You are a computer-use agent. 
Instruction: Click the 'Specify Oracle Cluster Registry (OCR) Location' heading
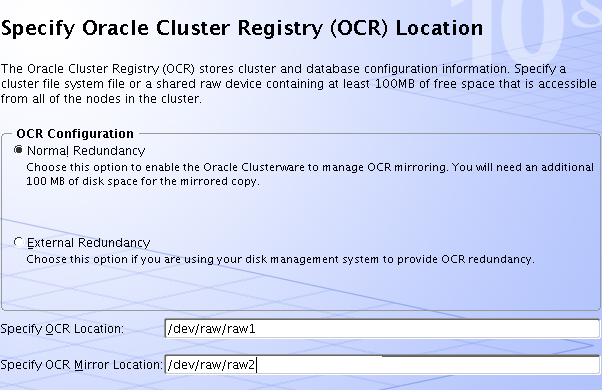click(242, 28)
